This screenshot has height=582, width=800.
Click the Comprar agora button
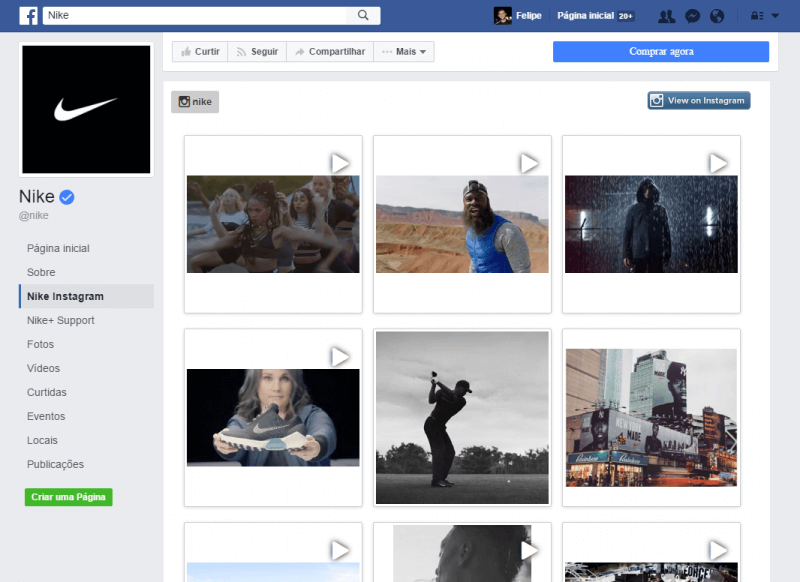point(661,52)
